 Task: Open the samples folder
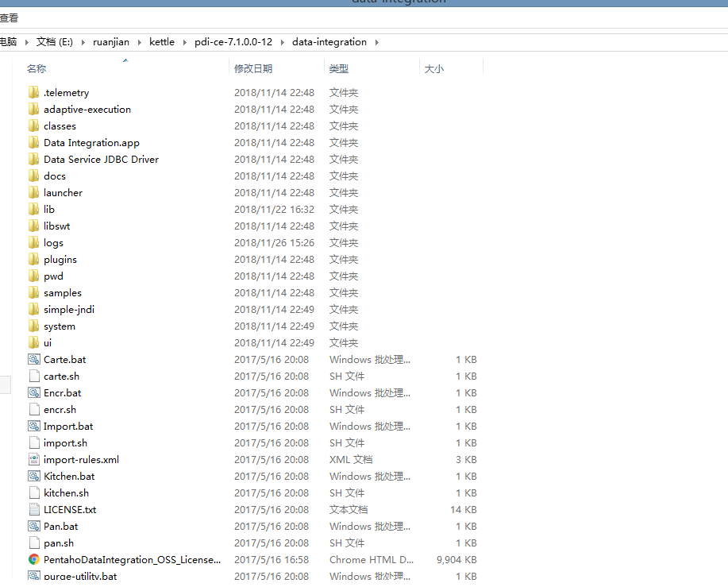pos(64,292)
